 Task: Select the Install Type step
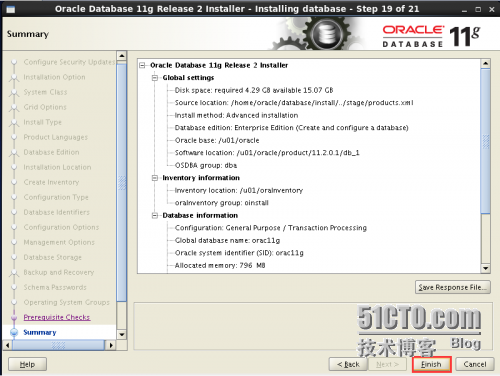[43, 122]
